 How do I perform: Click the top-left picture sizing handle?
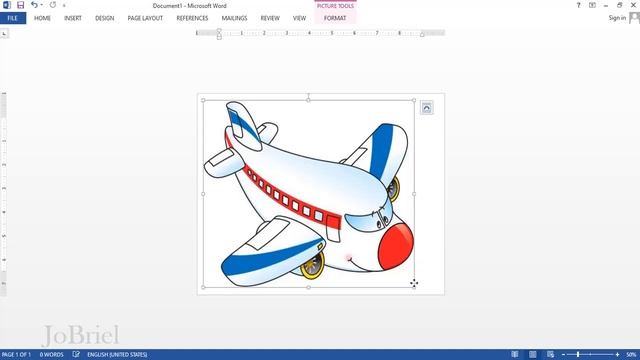coord(203,100)
